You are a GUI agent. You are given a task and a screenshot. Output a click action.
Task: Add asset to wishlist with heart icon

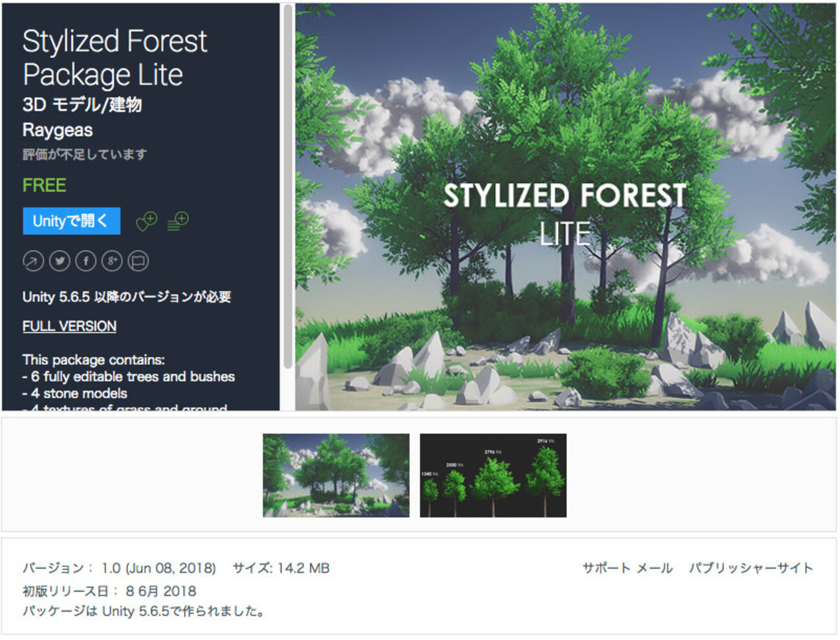146,221
